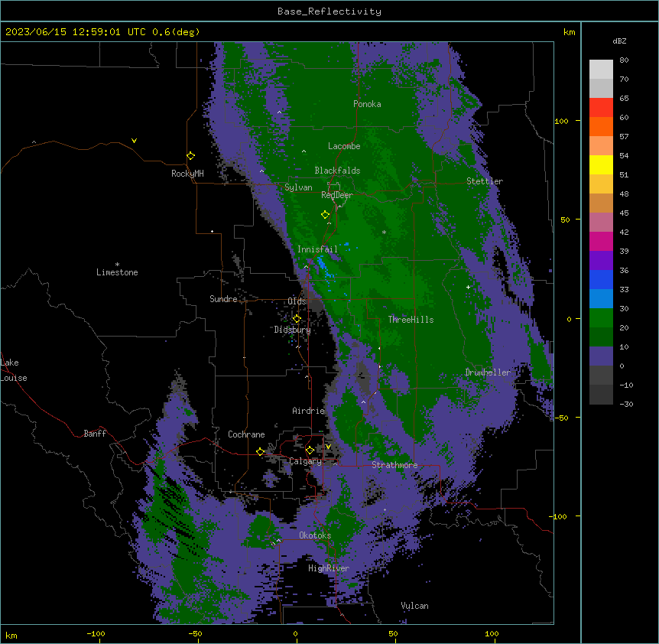659x644 pixels.
Task: Click the light gray 80-70 dBZ legend swatch
Action: pyautogui.click(x=601, y=70)
